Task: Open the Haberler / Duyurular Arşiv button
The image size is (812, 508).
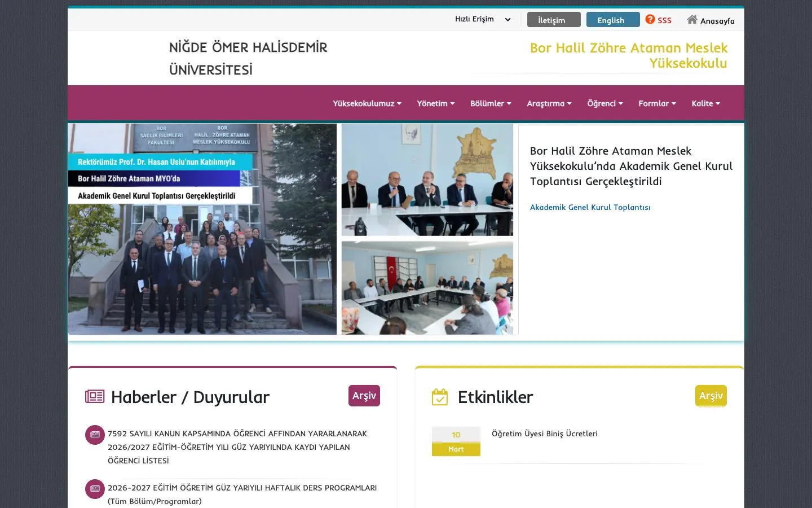Action: click(x=364, y=396)
